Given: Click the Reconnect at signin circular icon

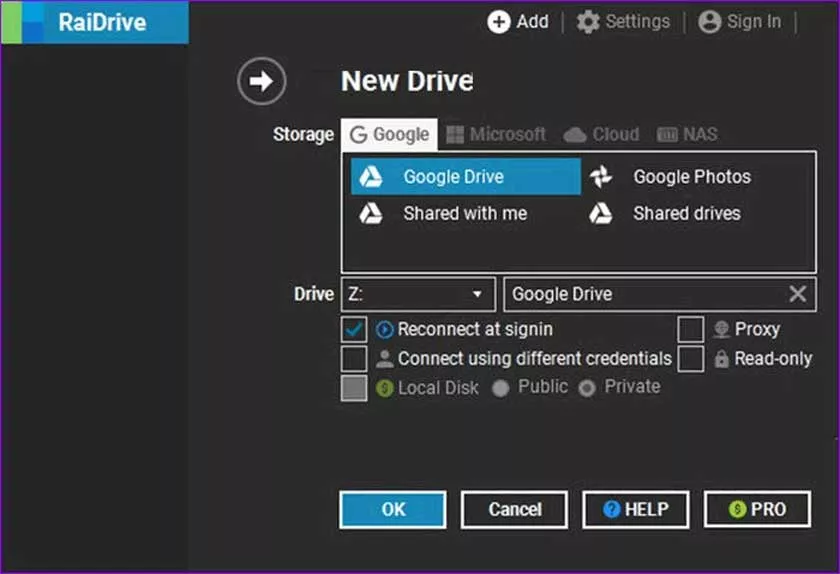Looking at the screenshot, I should pos(384,330).
